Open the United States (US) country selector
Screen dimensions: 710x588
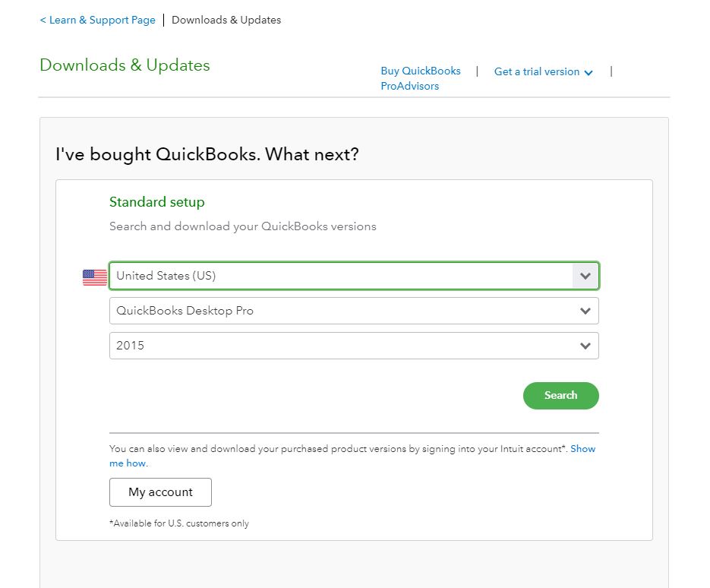pos(340,276)
